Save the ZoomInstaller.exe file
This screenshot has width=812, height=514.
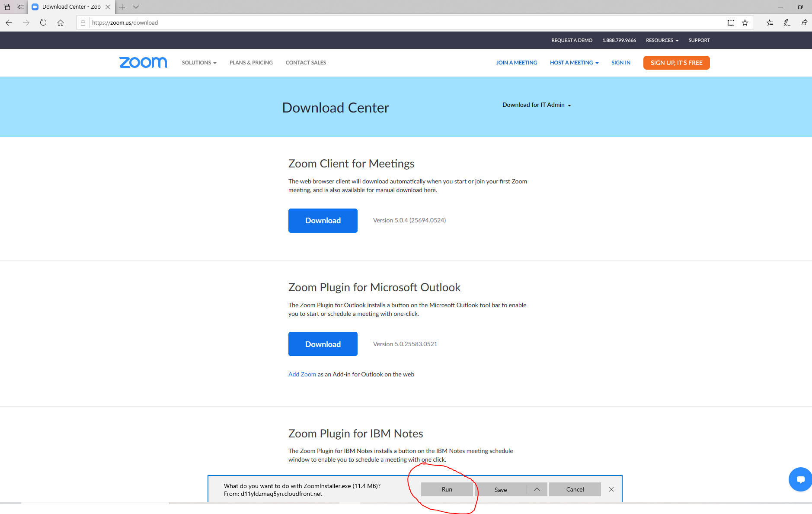click(501, 489)
